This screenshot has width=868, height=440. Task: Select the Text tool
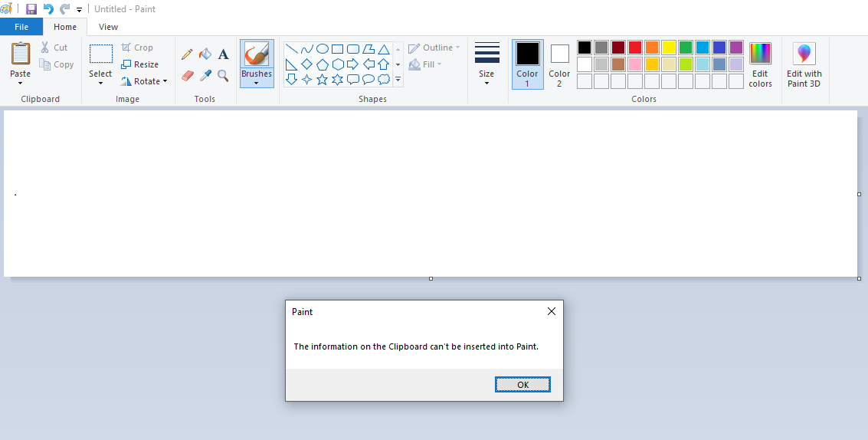click(223, 54)
